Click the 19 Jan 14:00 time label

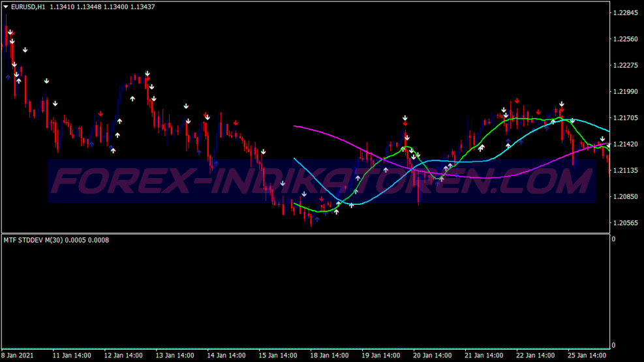[381, 355]
